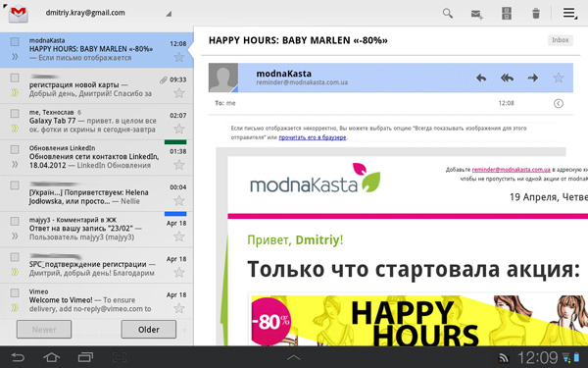The image size is (588, 368).
Task: Star the Galaxy Tab 77 conversation
Action: pos(179,129)
